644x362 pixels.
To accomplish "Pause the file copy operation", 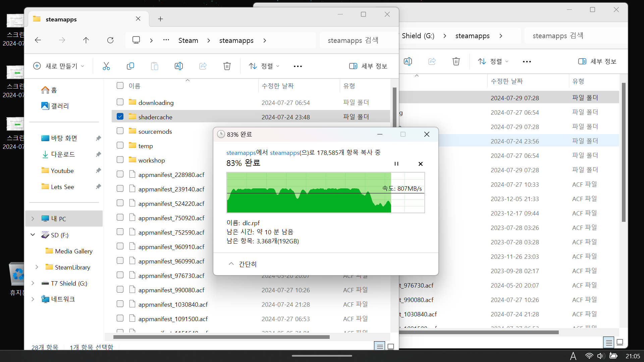I will pyautogui.click(x=396, y=164).
